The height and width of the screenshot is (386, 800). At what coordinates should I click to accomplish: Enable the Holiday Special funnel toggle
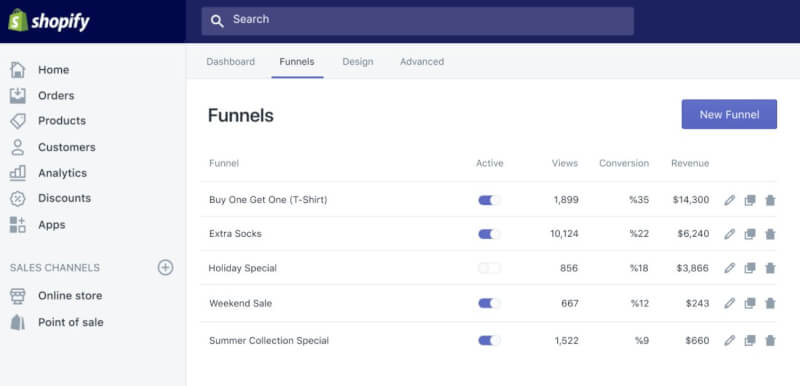pyautogui.click(x=489, y=268)
